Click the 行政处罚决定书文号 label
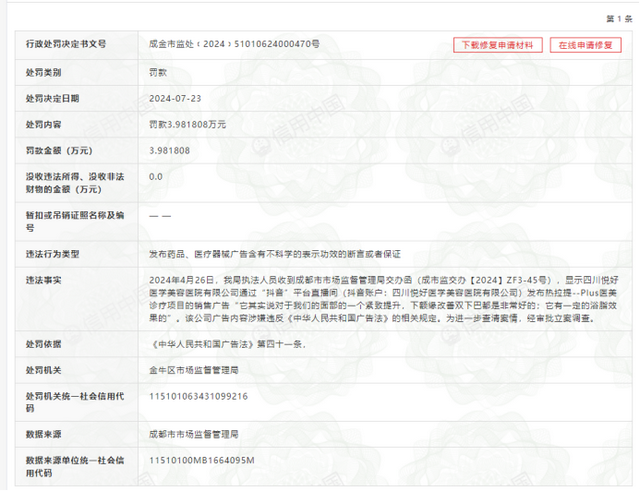Screen dimensions: 640x491 pos(66,44)
